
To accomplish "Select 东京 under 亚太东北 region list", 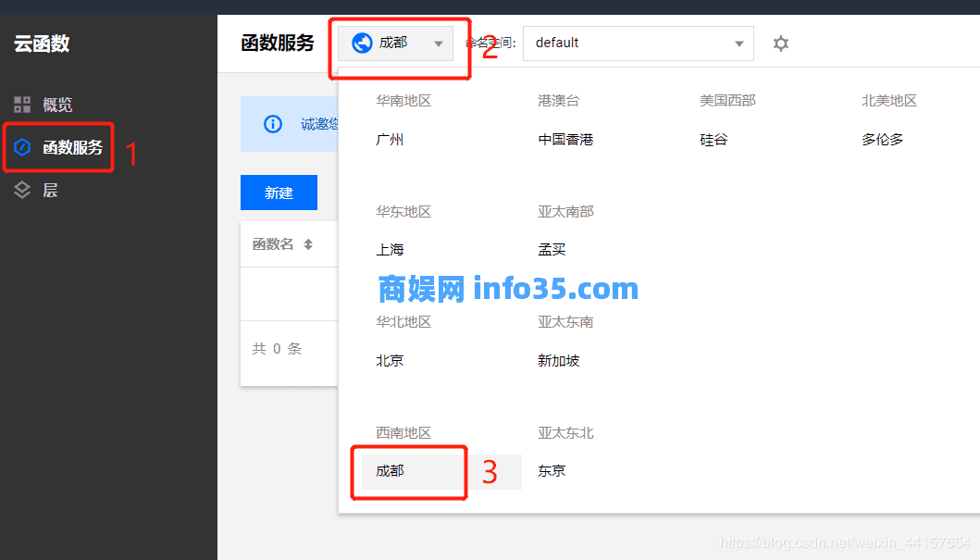I will tap(551, 471).
